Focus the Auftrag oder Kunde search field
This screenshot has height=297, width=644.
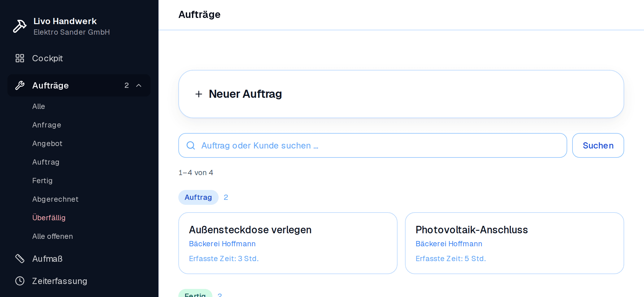tap(372, 145)
